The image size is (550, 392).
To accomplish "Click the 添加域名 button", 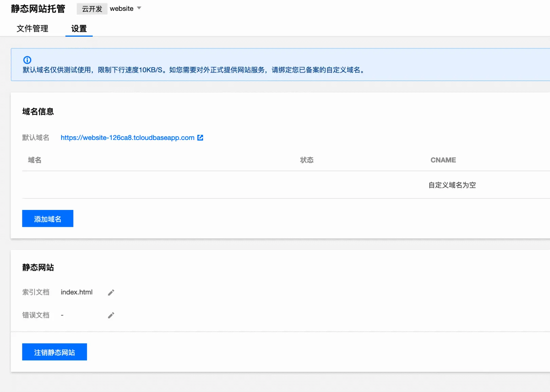I will [48, 218].
